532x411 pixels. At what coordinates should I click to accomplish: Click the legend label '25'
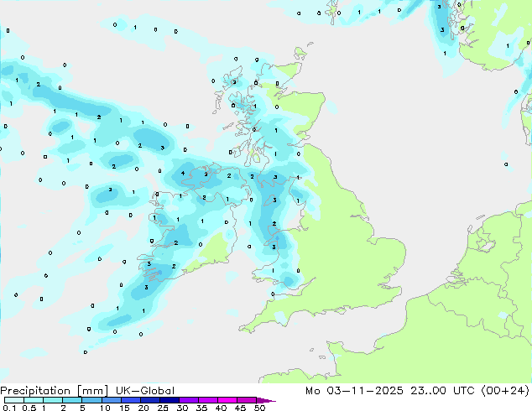point(163,408)
